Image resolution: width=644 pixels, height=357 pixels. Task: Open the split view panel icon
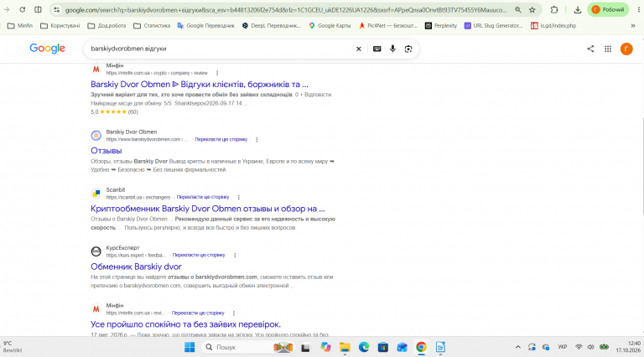pyautogui.click(x=38, y=9)
